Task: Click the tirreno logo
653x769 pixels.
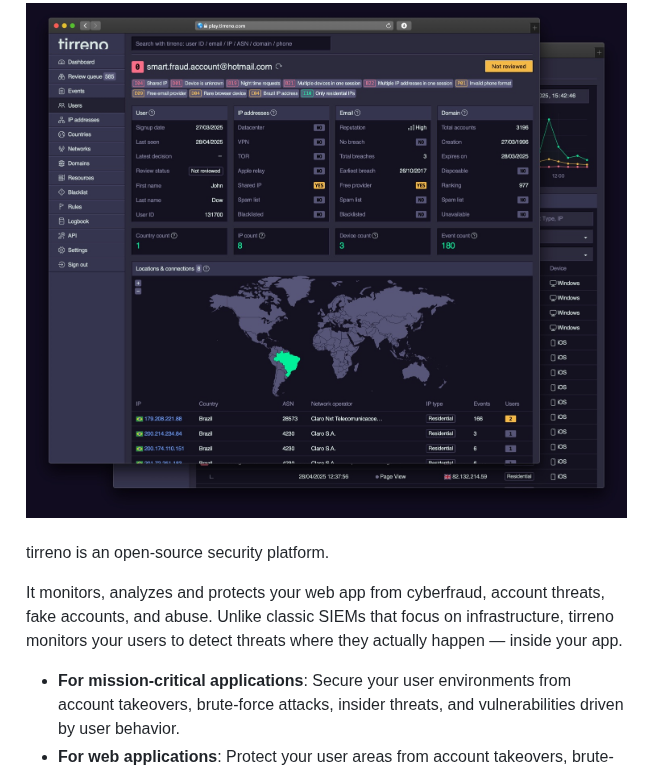Action: [83, 44]
